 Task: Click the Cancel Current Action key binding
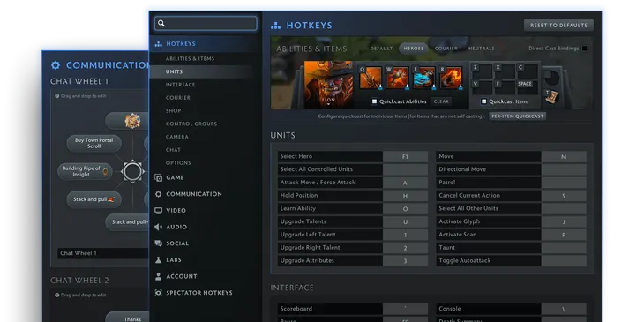click(564, 196)
